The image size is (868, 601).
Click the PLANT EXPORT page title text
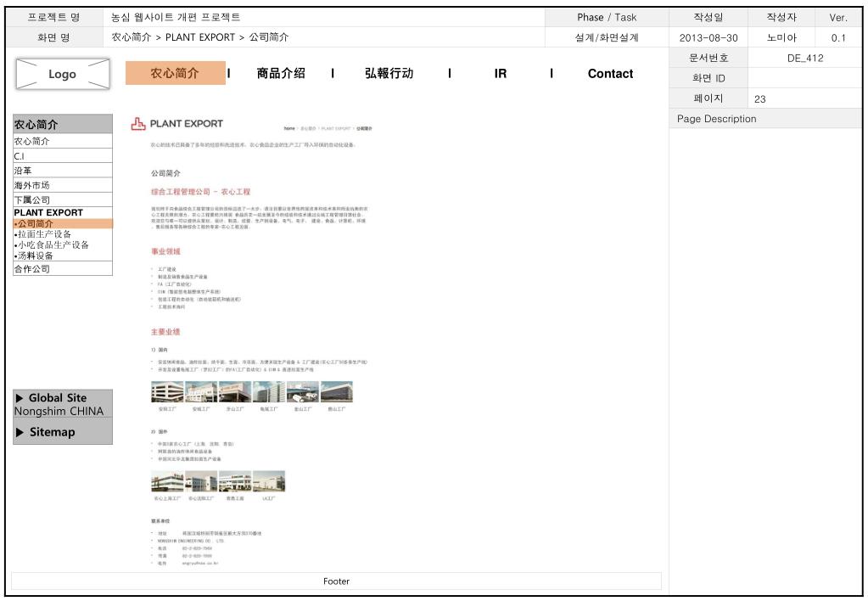tap(187, 124)
